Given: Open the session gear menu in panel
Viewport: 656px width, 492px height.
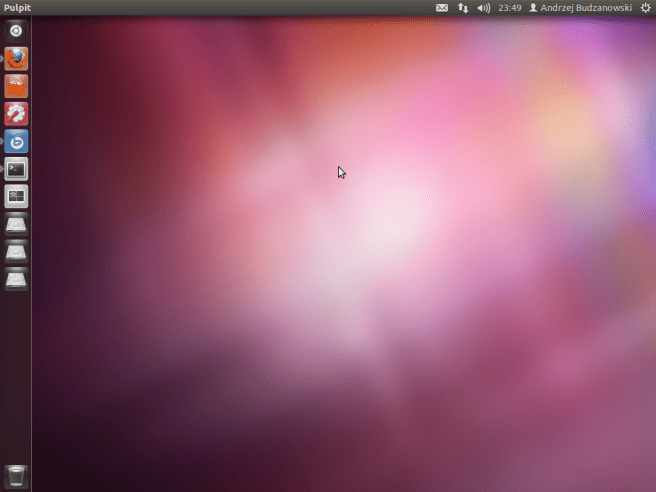Looking at the screenshot, I should 645,8.
